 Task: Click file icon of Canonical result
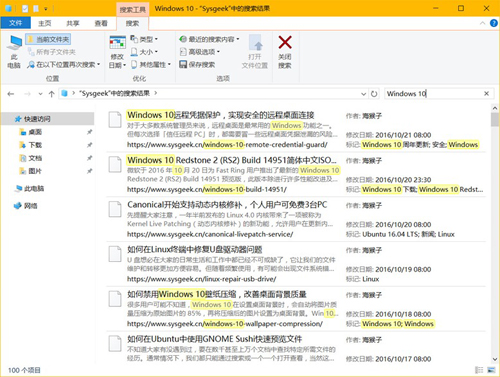click(115, 209)
